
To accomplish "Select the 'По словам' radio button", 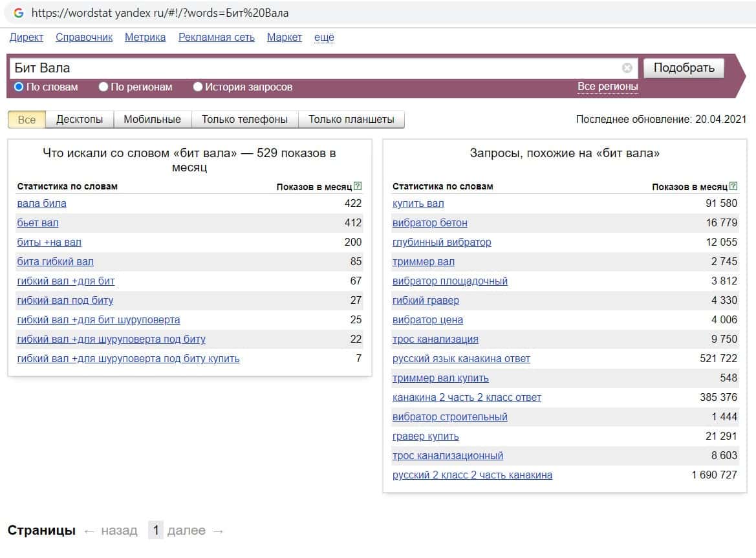I will click(x=19, y=87).
